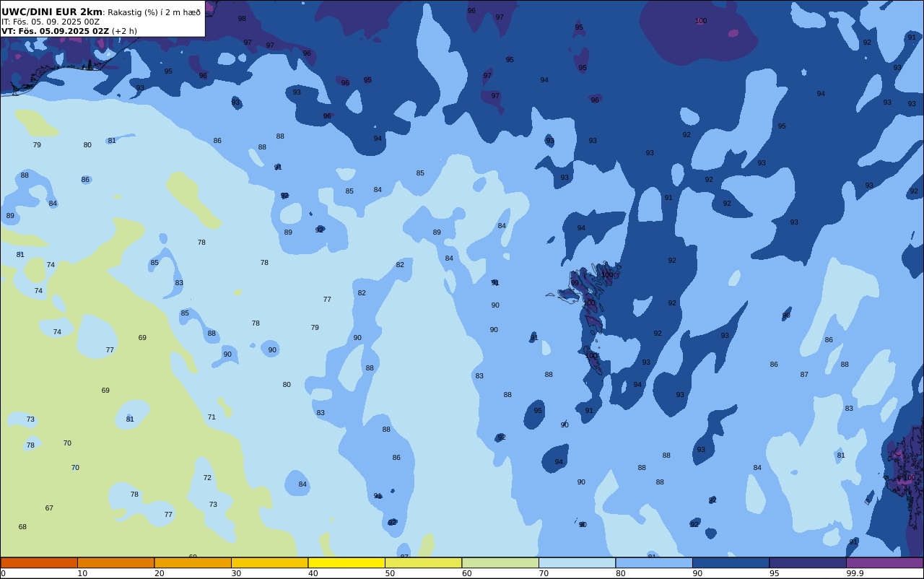Click the humidity value '68' on the map
Image resolution: width=924 pixels, height=579 pixels.
click(22, 527)
